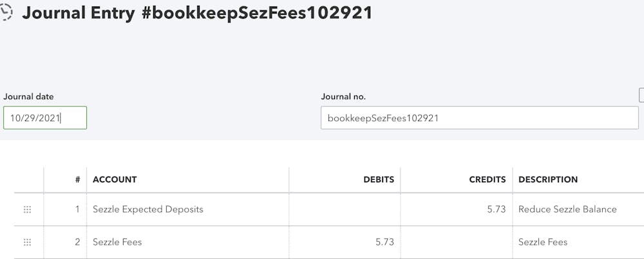Click the DESCRIPTION column header
The width and height of the screenshot is (644, 259).
coord(547,180)
